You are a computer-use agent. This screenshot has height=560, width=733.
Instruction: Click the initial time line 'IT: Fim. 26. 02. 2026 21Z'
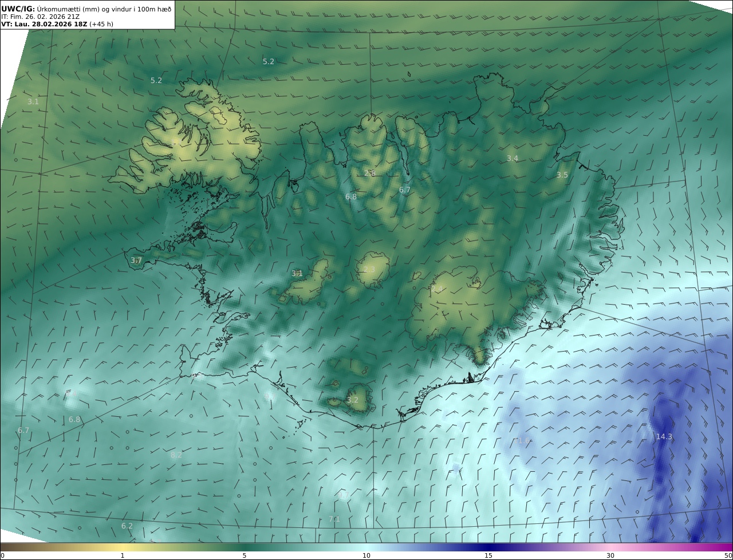pyautogui.click(x=40, y=17)
